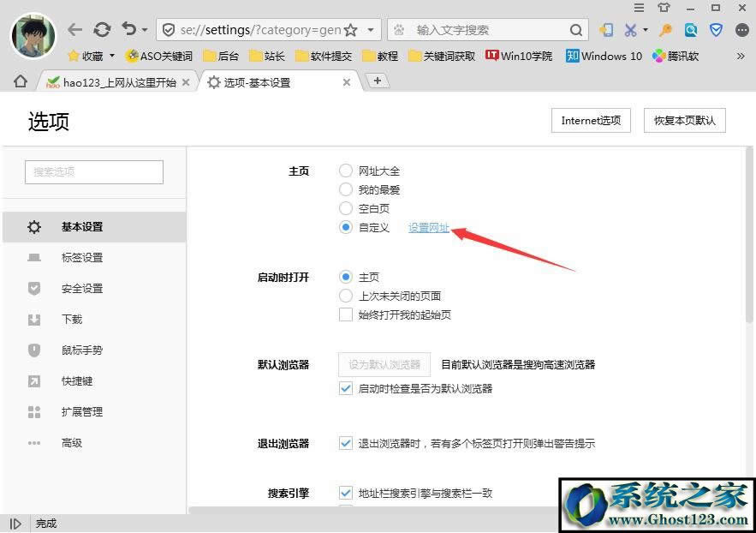The image size is (756, 533).
Task: Open the scissors screenshot tool
Action: 631,30
